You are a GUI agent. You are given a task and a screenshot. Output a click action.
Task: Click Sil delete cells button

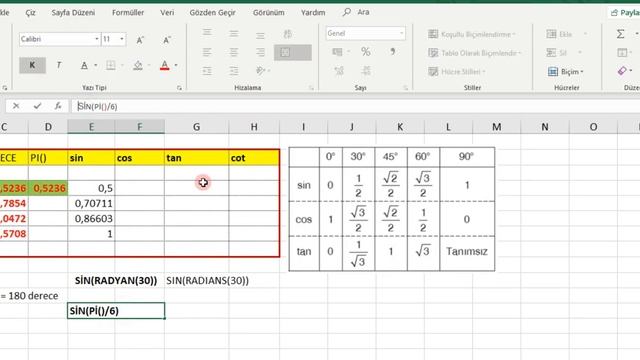coord(557,53)
